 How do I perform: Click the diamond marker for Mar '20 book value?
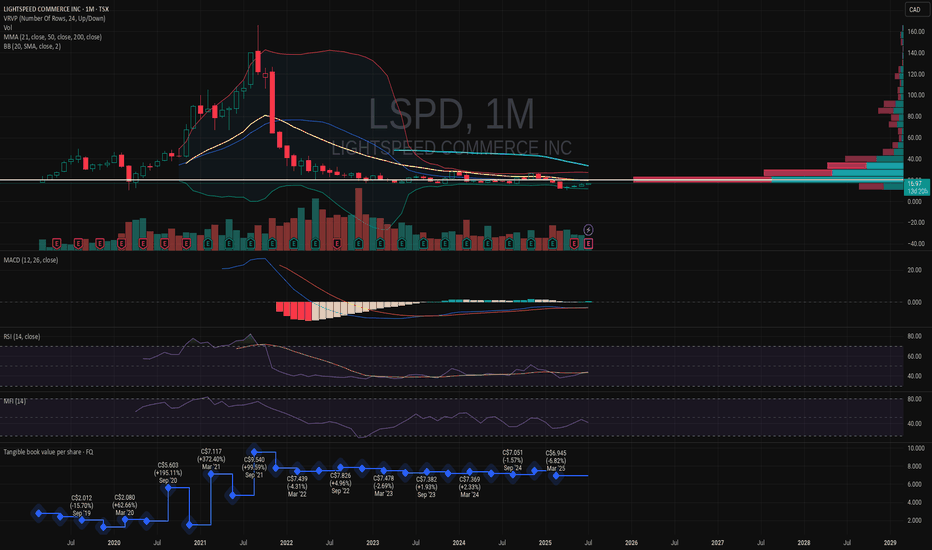click(x=125, y=520)
